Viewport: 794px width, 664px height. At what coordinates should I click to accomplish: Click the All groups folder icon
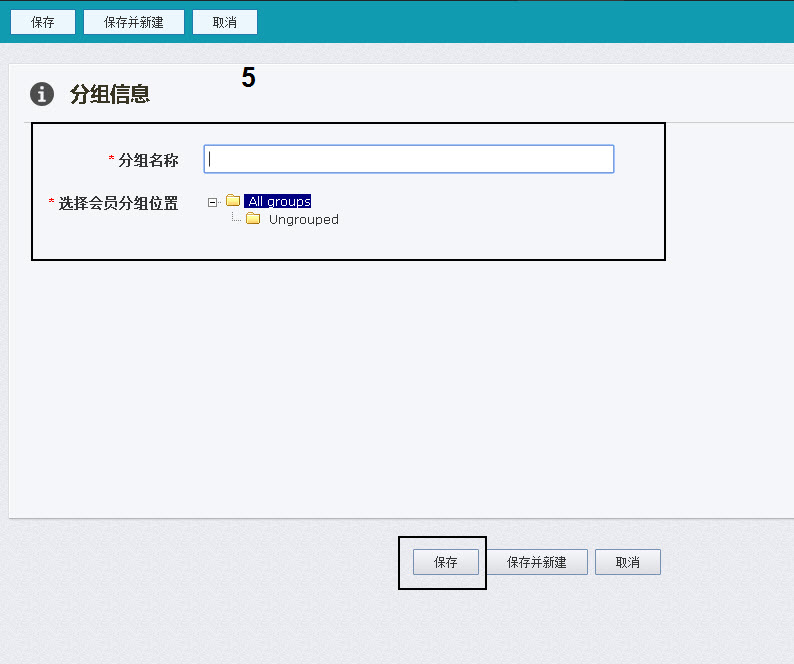coord(233,201)
